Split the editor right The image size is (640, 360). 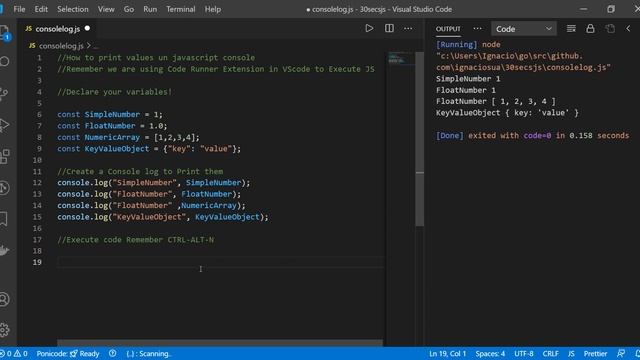(389, 29)
